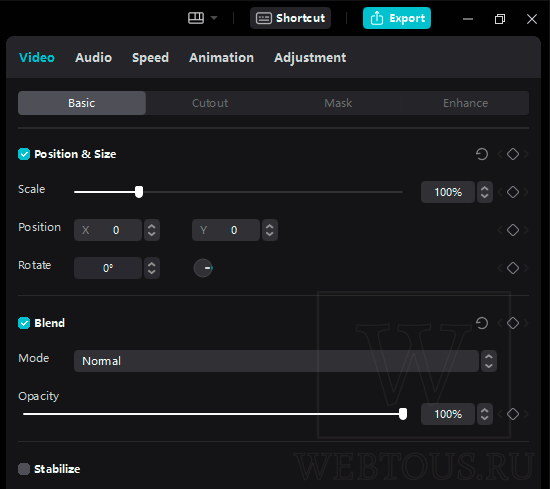This screenshot has height=489, width=550.
Task: Switch to the Audio tab
Action: tap(93, 58)
